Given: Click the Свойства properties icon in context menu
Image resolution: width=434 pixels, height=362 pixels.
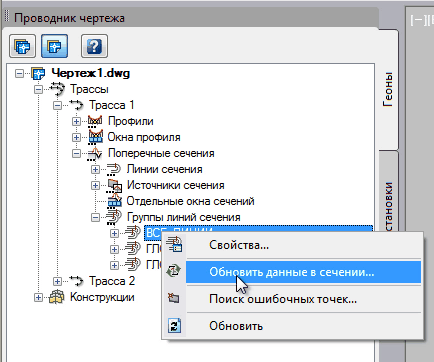Looking at the screenshot, I should [x=174, y=244].
